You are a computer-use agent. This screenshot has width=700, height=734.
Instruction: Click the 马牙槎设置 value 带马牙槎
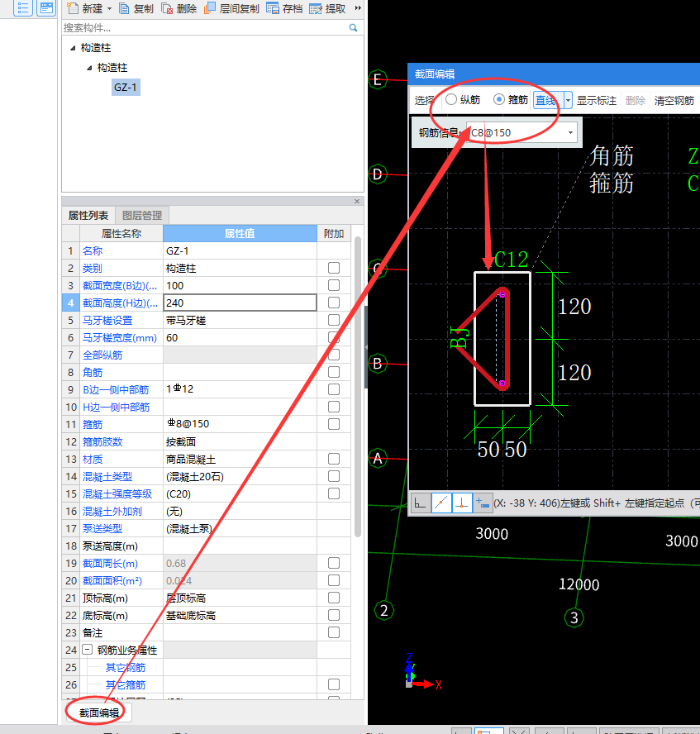(240, 320)
